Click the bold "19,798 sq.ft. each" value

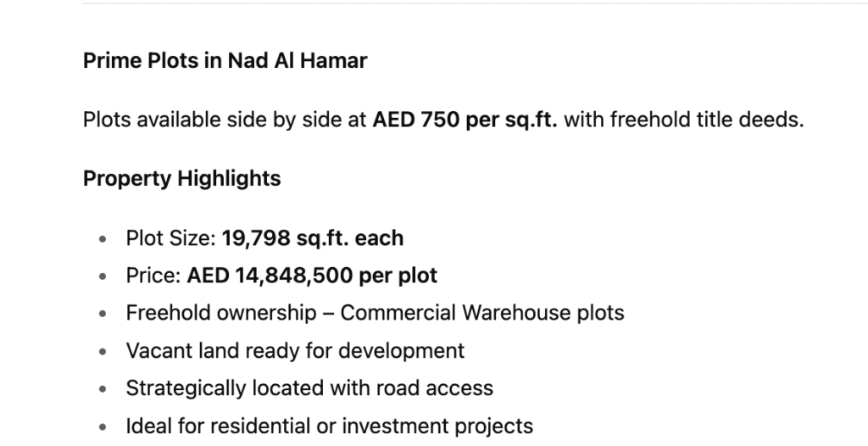point(313,238)
